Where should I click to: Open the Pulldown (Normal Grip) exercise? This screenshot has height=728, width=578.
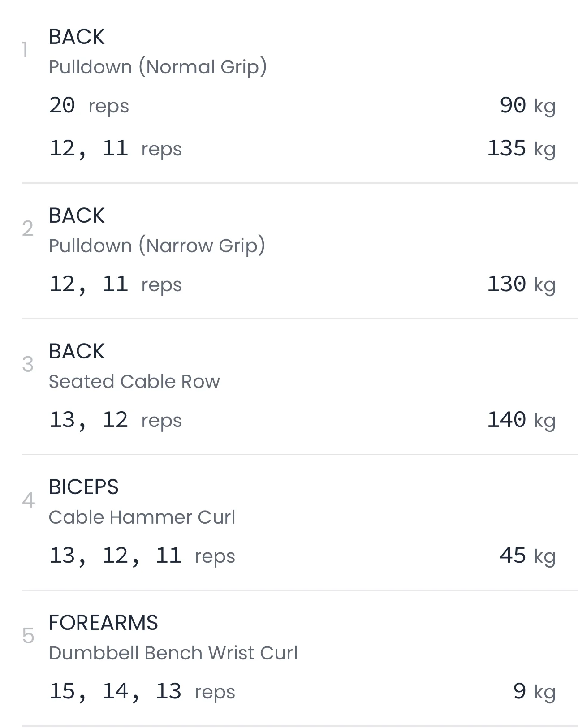(157, 67)
